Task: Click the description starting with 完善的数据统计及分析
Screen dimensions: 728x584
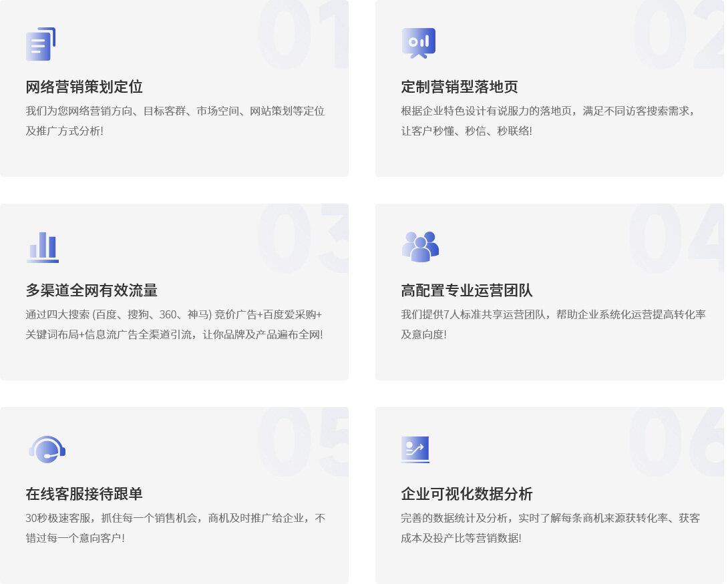Action: [550, 528]
